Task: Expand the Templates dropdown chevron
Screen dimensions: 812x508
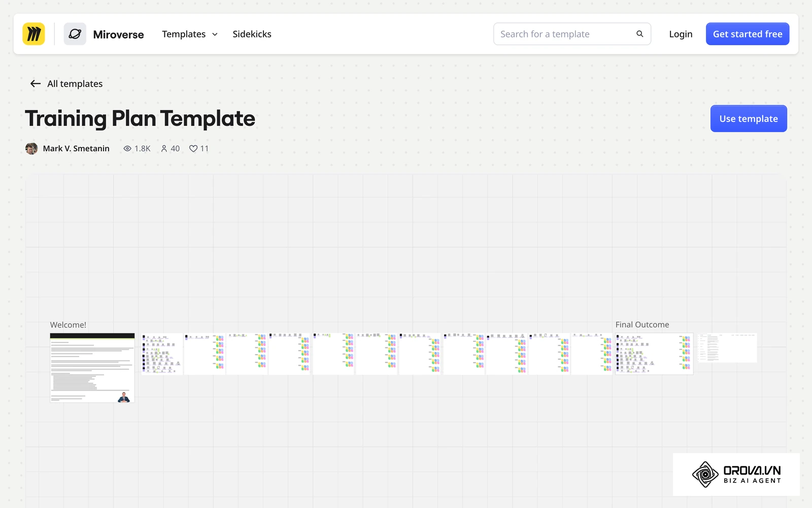Action: [x=215, y=35]
